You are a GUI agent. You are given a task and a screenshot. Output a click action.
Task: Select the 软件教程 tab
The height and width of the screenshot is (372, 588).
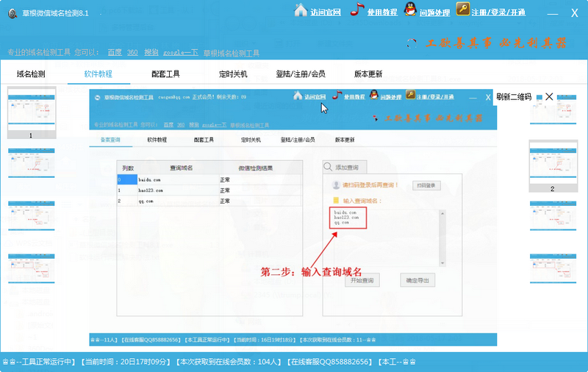(x=98, y=74)
